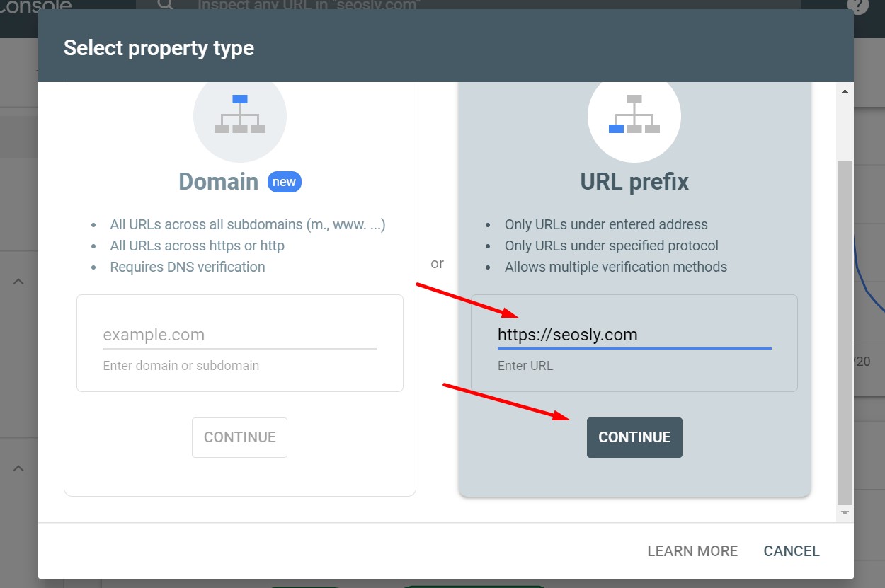
Task: Click CONTINUE under the URL prefix option
Action: [634, 437]
